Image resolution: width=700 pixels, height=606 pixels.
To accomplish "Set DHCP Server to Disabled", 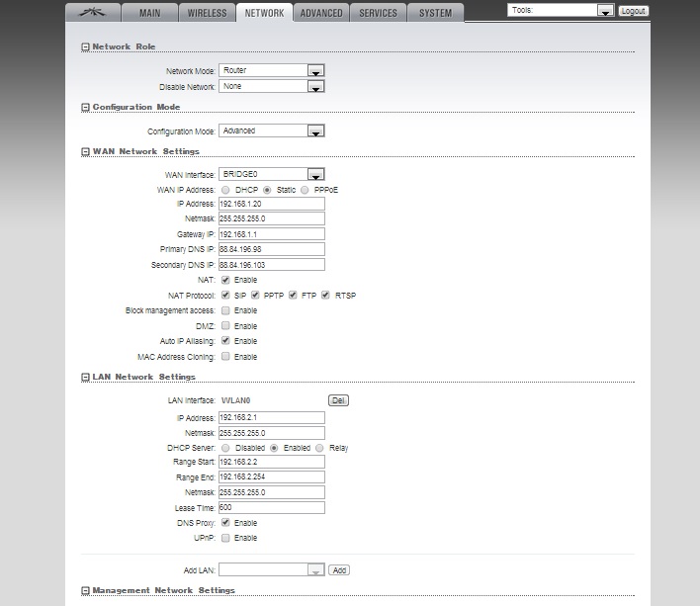I will click(x=225, y=448).
